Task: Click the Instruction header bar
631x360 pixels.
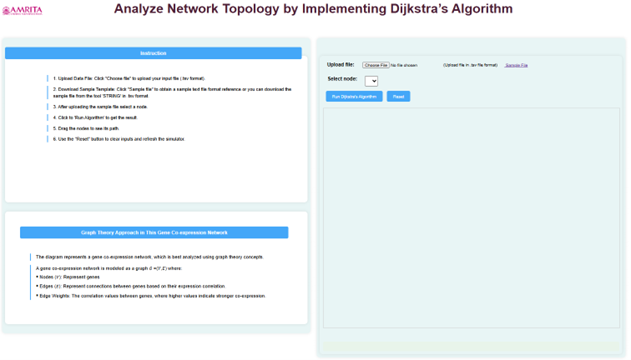Action: tap(153, 53)
